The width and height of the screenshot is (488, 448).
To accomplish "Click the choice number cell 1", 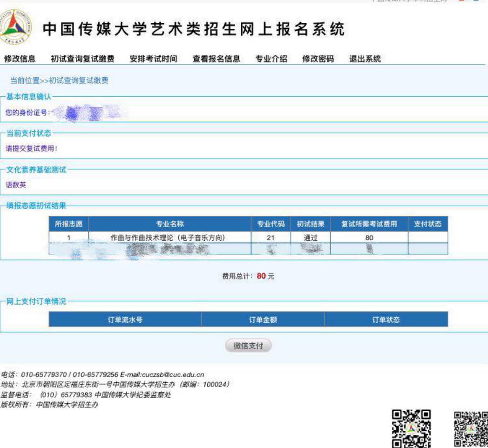I will pos(69,238).
